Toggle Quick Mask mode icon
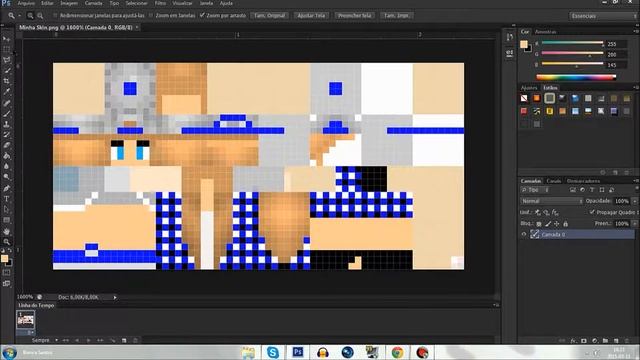 pos(7,273)
